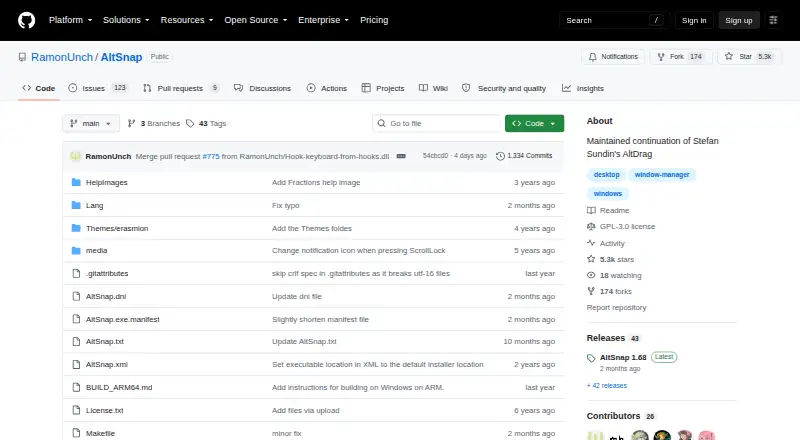Go to the Pricing page

click(374, 20)
